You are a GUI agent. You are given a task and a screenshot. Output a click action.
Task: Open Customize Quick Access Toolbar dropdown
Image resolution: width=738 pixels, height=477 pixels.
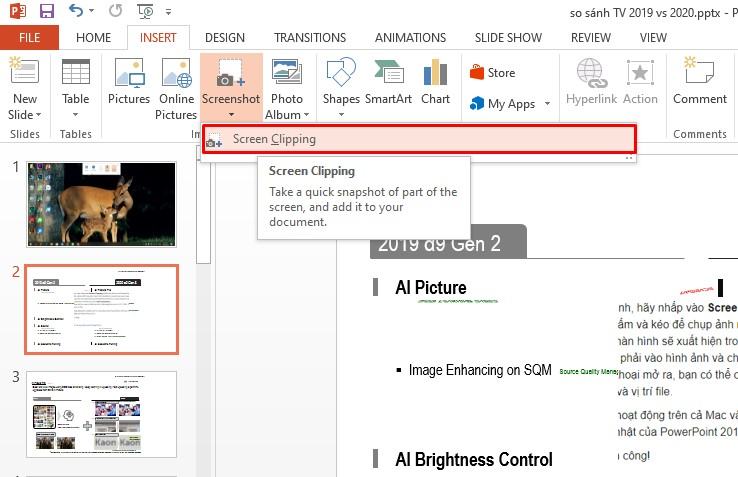pyautogui.click(x=168, y=11)
